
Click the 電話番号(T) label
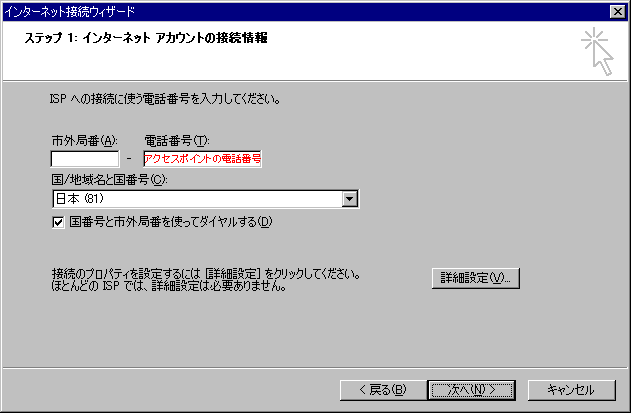177,141
